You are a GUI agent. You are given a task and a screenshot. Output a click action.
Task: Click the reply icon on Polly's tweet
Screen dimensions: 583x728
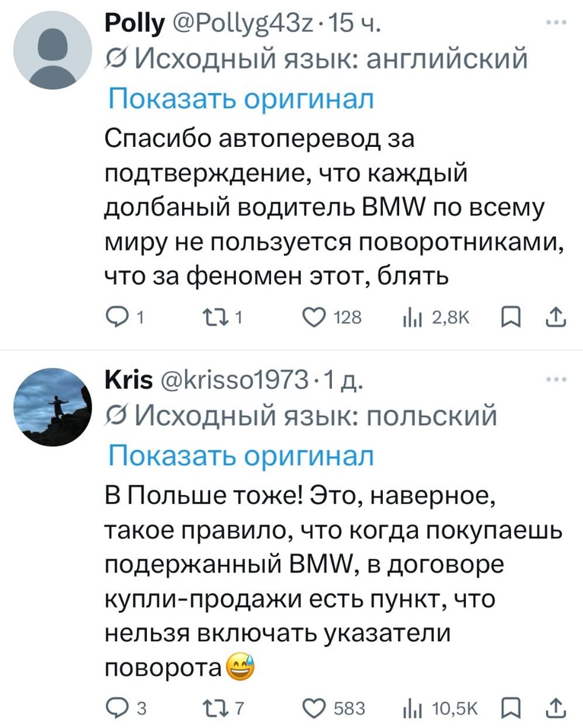click(x=119, y=317)
